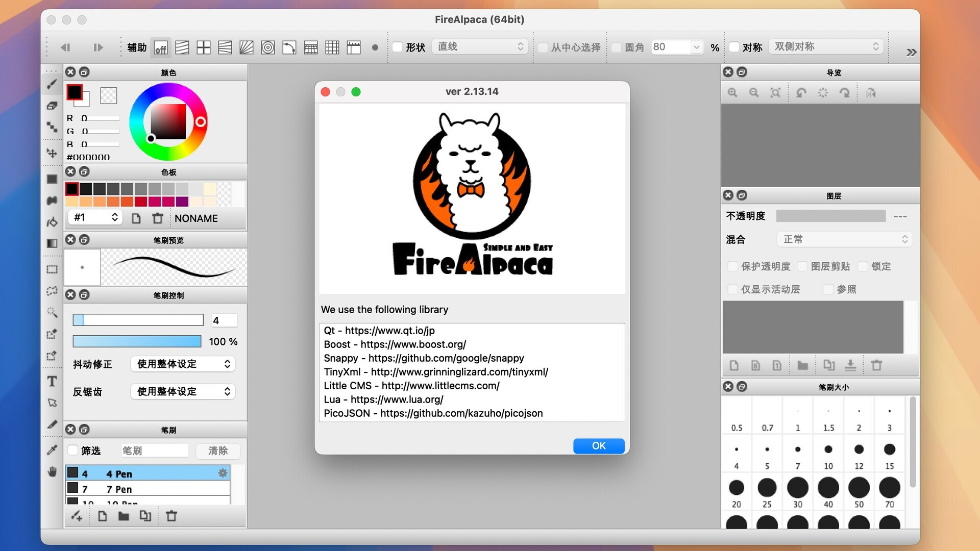Click the 笔刷 filter text field
This screenshot has height=551, width=980.
[155, 450]
